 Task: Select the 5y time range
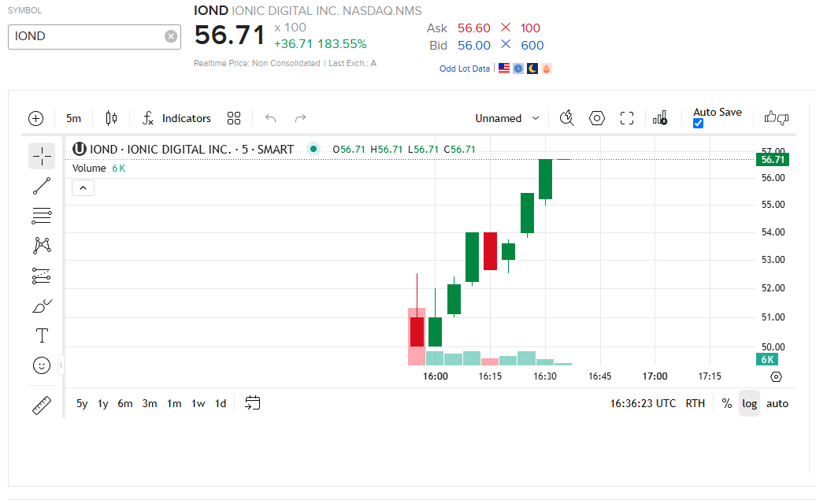[x=82, y=404]
